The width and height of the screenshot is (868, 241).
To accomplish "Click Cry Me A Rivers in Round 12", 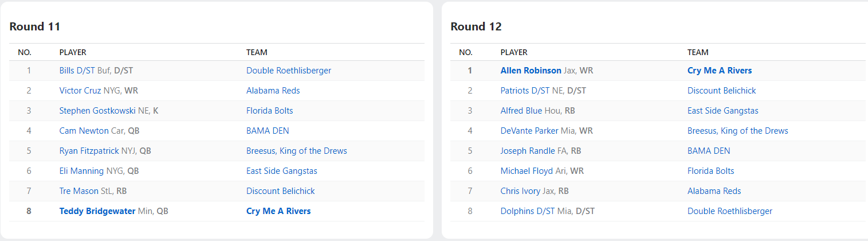I will [719, 71].
